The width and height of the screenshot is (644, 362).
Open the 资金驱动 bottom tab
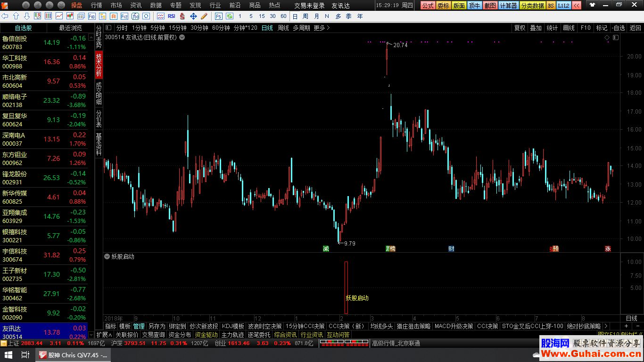206,335
